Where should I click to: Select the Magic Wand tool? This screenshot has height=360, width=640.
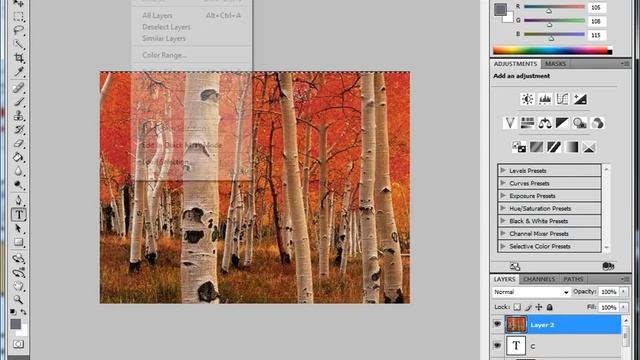pyautogui.click(x=18, y=44)
